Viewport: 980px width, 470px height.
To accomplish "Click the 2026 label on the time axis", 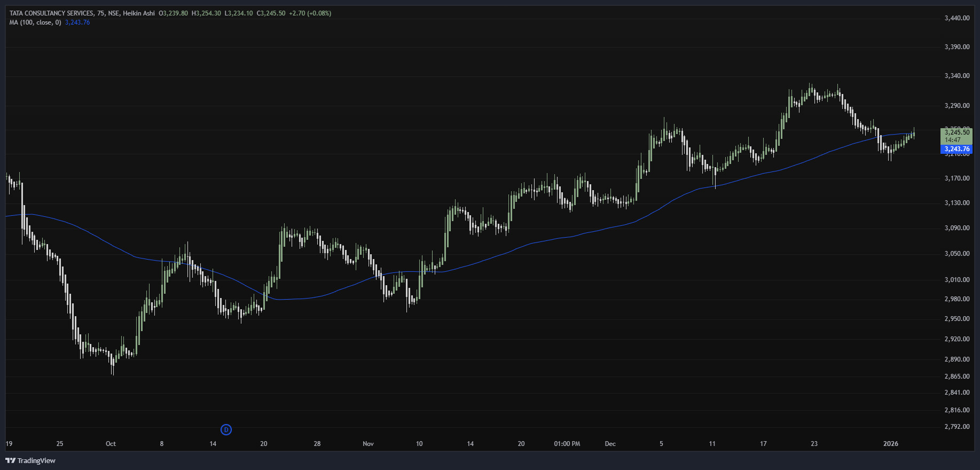I will tap(891, 444).
